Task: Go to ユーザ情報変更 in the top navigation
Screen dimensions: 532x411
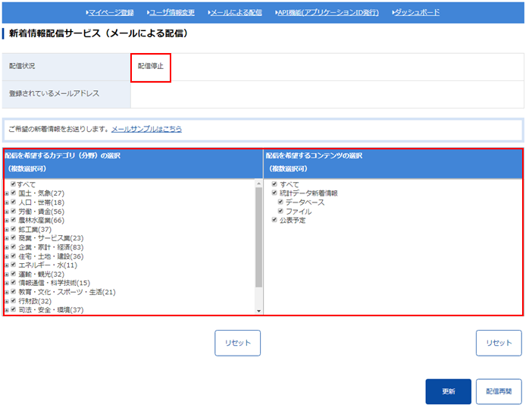Action: pyautogui.click(x=171, y=13)
